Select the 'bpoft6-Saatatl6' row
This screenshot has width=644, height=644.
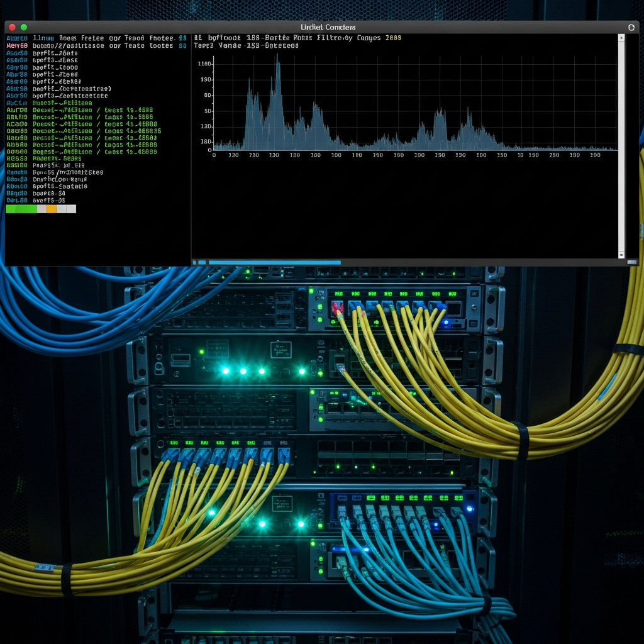tap(47, 186)
